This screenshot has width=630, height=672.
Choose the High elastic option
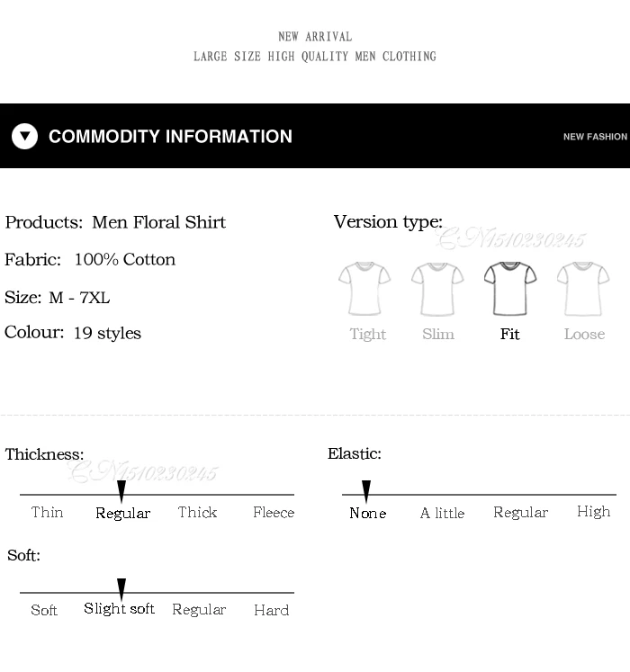(593, 512)
